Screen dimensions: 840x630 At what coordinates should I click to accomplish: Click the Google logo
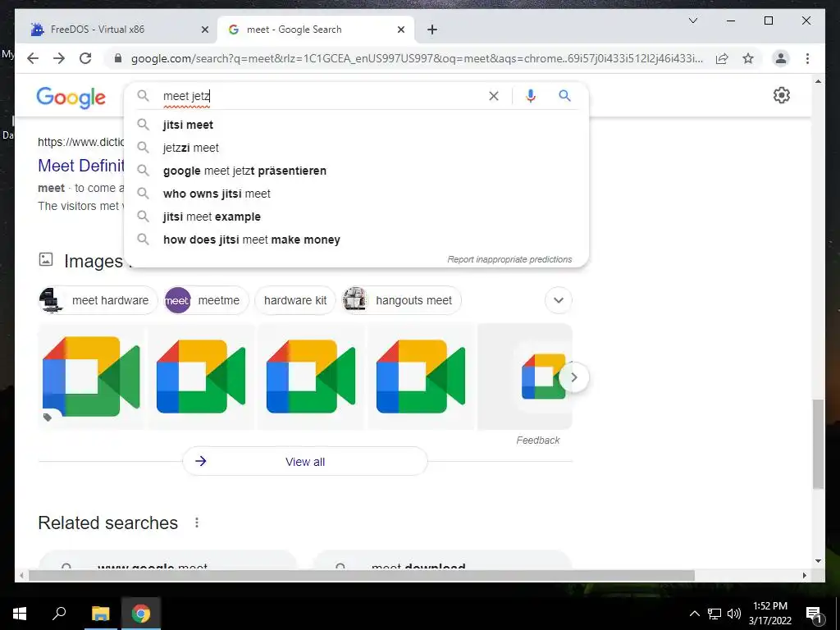click(71, 98)
